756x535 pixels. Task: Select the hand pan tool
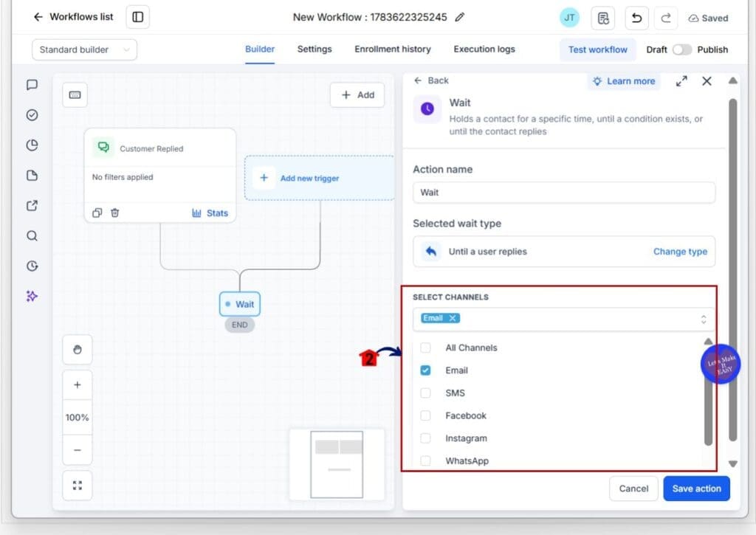click(77, 350)
